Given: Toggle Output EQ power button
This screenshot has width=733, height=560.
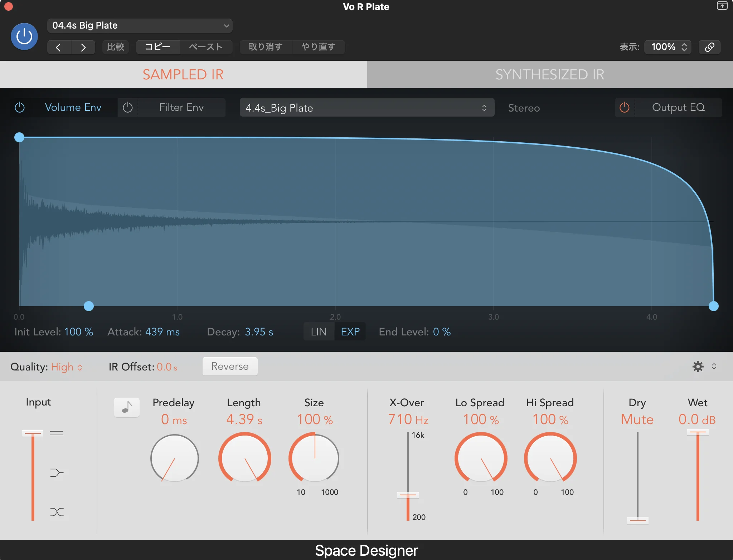Looking at the screenshot, I should (625, 108).
